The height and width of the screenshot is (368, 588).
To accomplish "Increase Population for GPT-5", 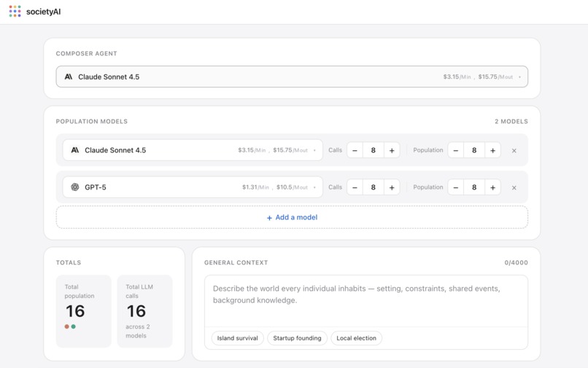I will tap(492, 187).
